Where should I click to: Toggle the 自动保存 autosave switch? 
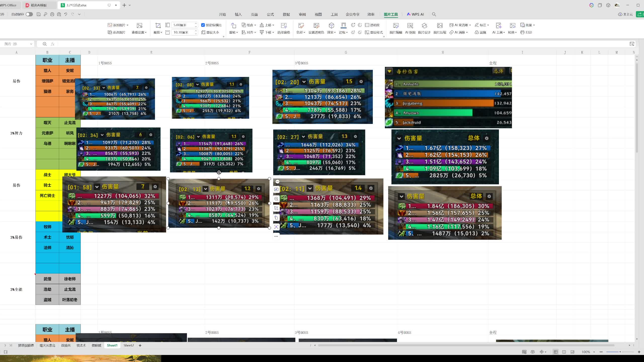click(29, 14)
